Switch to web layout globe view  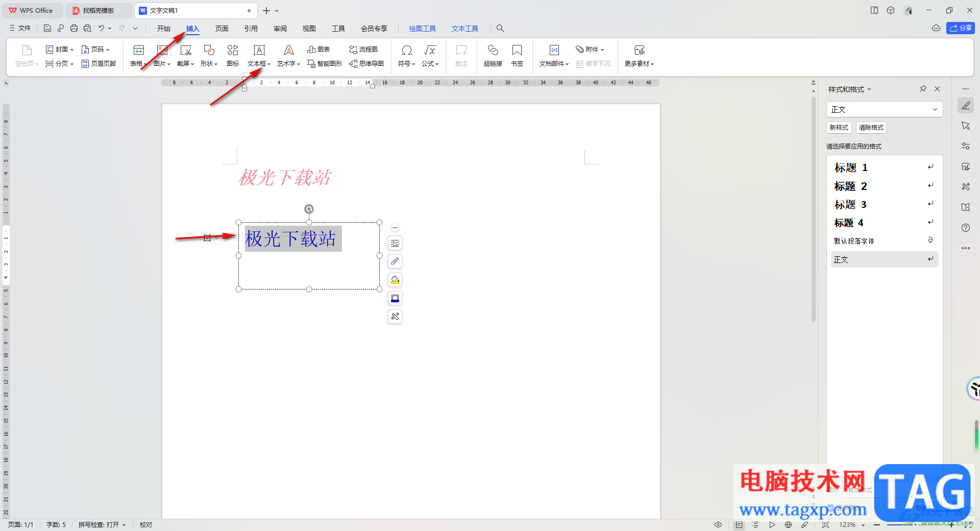[x=789, y=525]
